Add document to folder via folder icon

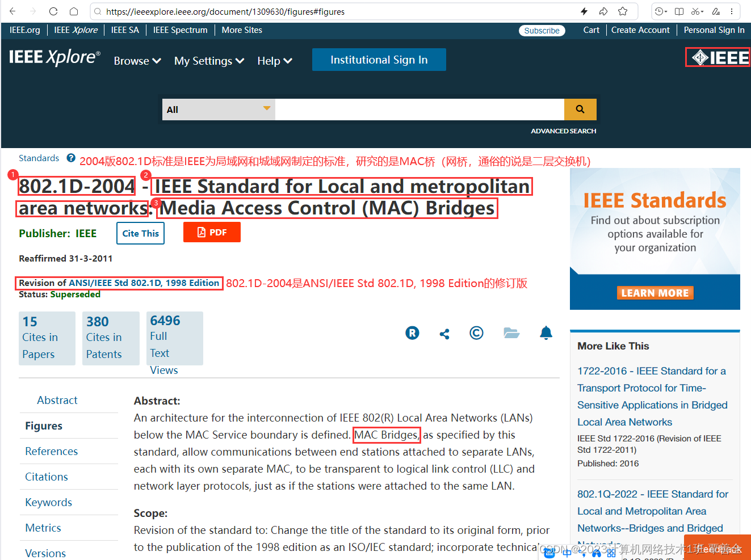tap(511, 333)
